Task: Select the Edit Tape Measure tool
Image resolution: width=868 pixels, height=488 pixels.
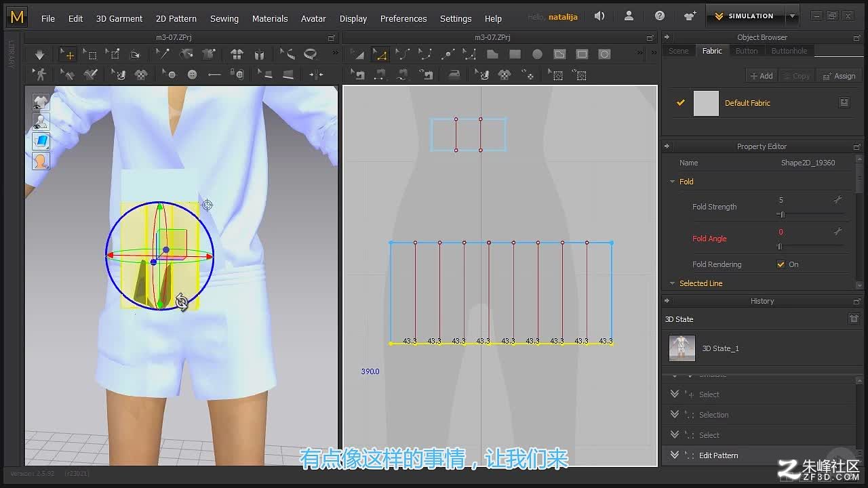Action: 288,54
